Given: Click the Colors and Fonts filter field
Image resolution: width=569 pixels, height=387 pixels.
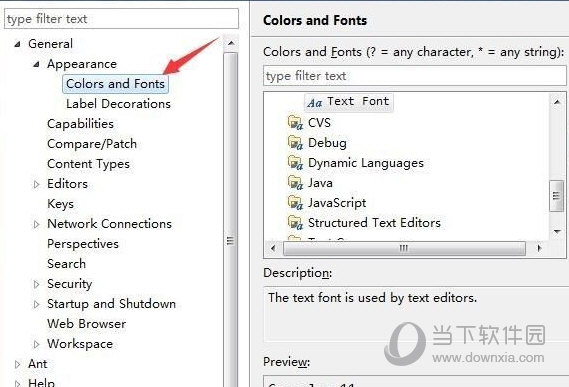Looking at the screenshot, I should tap(415, 76).
